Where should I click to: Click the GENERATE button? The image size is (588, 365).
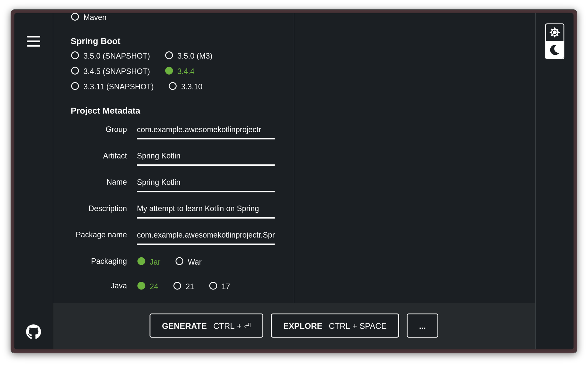click(x=206, y=326)
